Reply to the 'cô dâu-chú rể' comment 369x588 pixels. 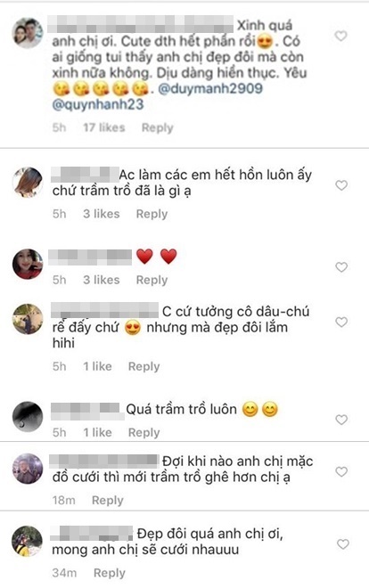[x=144, y=366]
